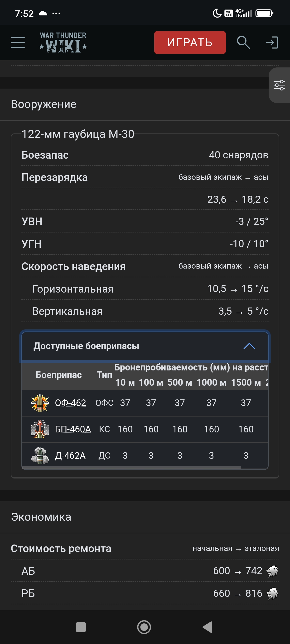Tap the БП-460А HEAT shell icon
The image size is (290, 644).
pyautogui.click(x=39, y=429)
